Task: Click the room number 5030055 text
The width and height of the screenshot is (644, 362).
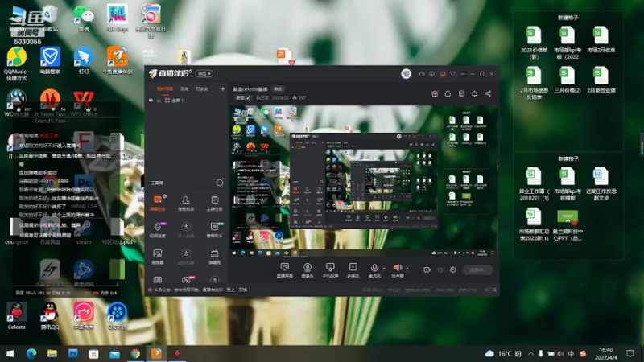Action: 279,97
